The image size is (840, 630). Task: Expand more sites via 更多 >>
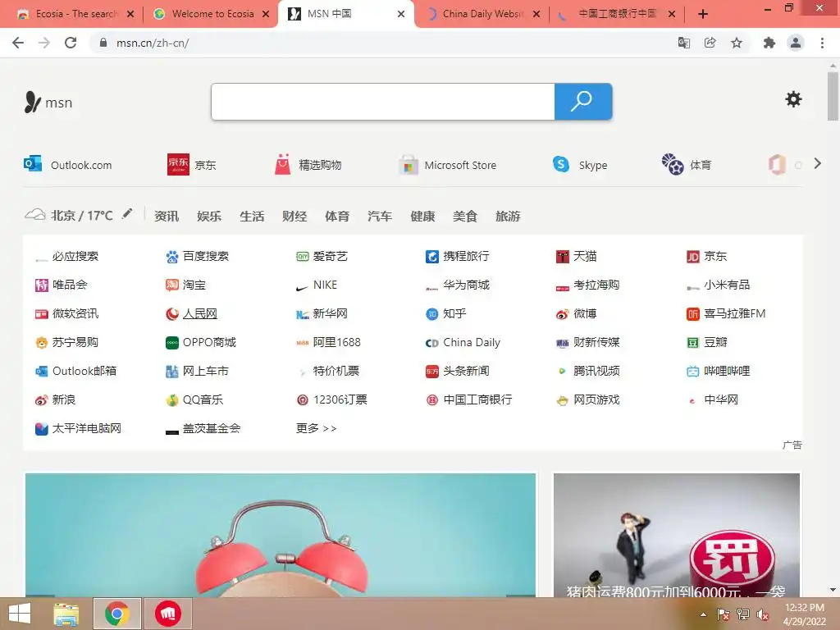[x=316, y=428]
